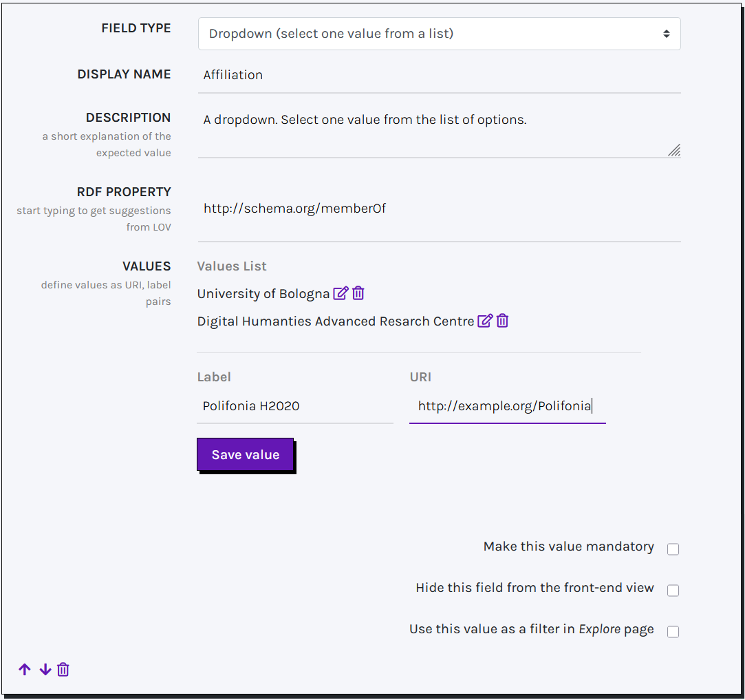Open the Field Type dropdown
Image resolution: width=745 pixels, height=700 pixels.
439,34
